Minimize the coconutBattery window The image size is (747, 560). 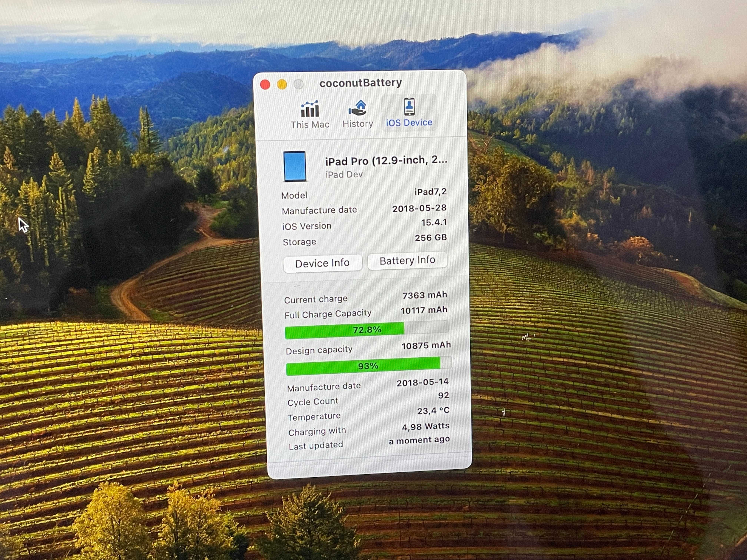tap(282, 84)
